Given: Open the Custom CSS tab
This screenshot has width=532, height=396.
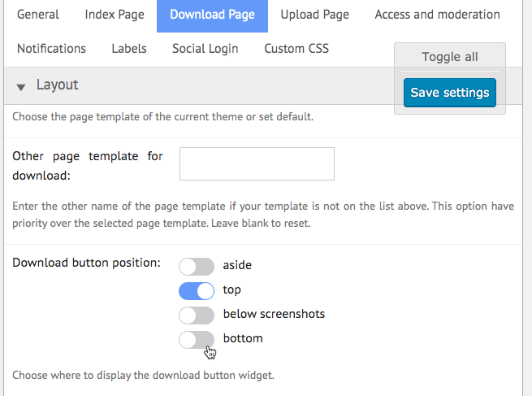Looking at the screenshot, I should click(x=296, y=49).
